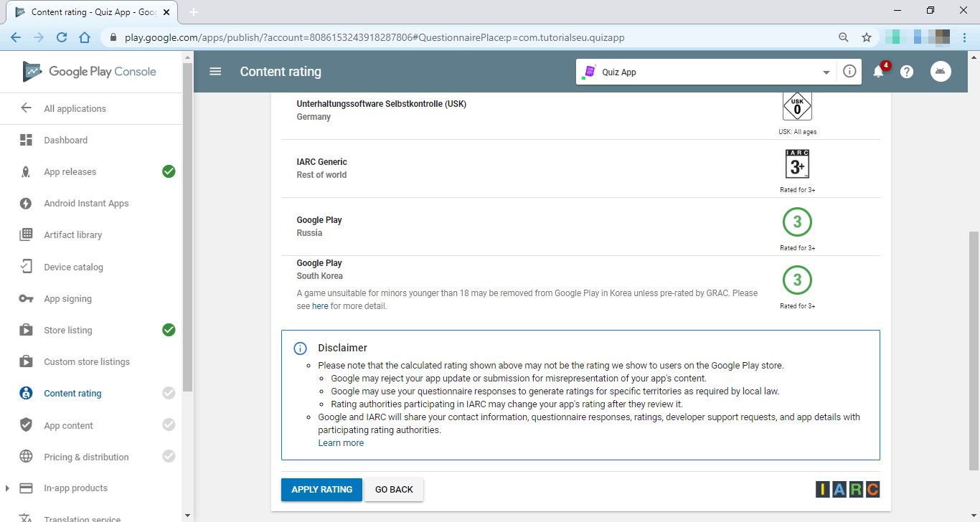Click the info icon beside app selector
The image size is (980, 522).
coord(849,72)
